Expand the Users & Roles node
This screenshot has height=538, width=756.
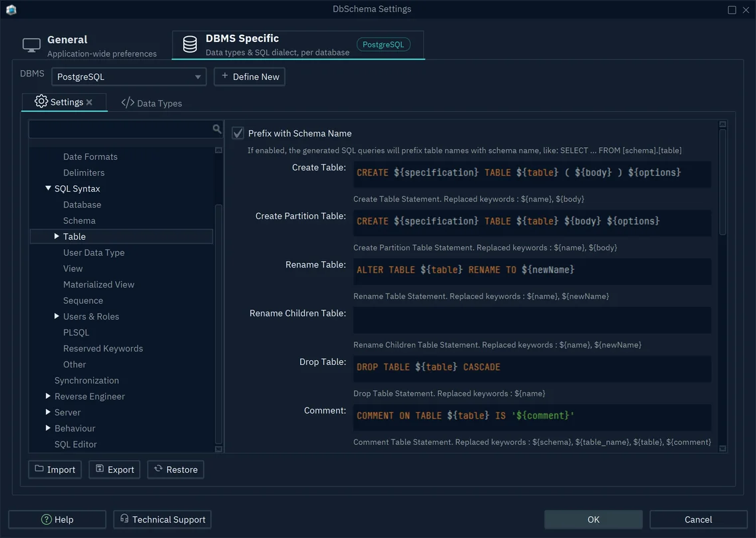pyautogui.click(x=57, y=316)
